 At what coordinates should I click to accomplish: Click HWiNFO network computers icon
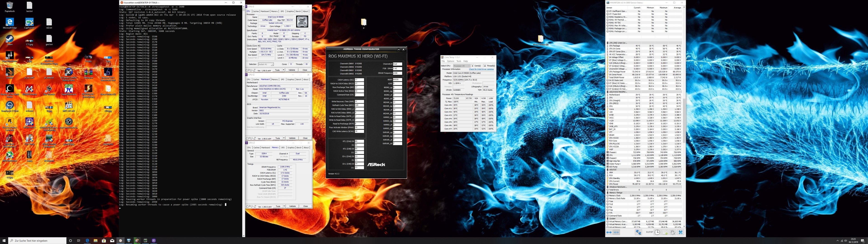click(639, 232)
